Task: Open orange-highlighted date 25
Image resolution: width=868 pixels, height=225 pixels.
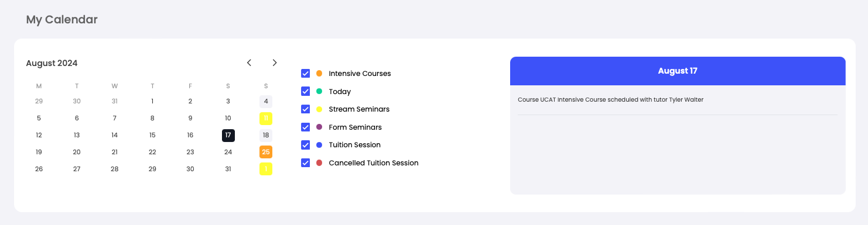Action: 266,152
